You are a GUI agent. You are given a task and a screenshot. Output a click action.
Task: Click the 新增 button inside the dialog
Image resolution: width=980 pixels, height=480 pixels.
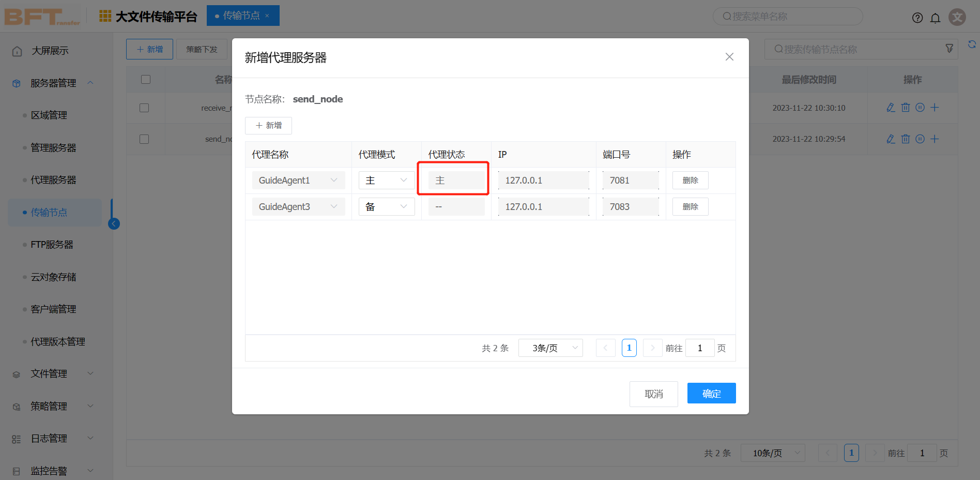pyautogui.click(x=268, y=125)
